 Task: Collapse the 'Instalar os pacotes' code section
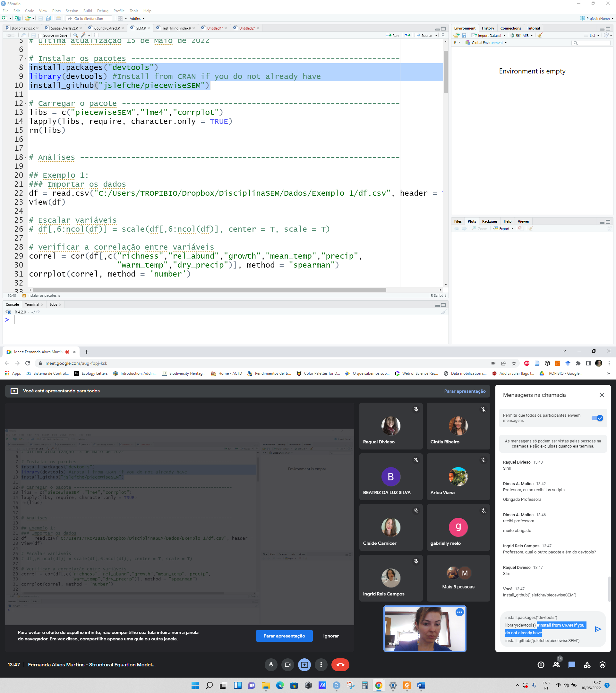point(25,59)
